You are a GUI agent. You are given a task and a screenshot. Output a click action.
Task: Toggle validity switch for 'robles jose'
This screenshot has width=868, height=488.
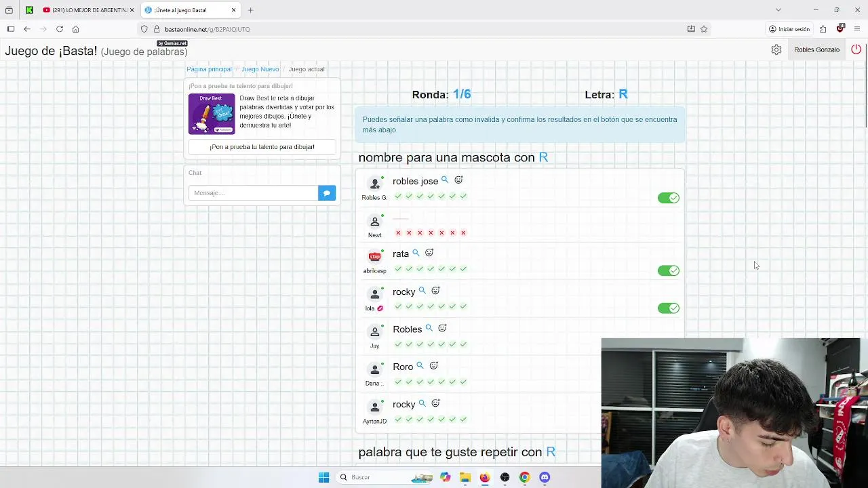[669, 198]
